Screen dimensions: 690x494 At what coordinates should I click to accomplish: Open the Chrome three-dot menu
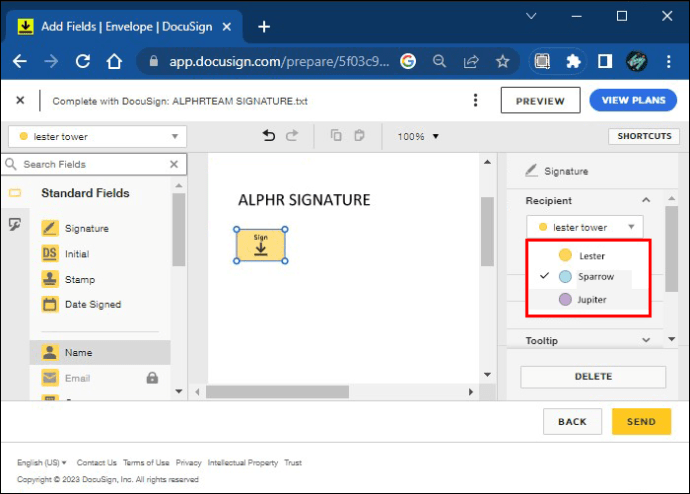(668, 61)
